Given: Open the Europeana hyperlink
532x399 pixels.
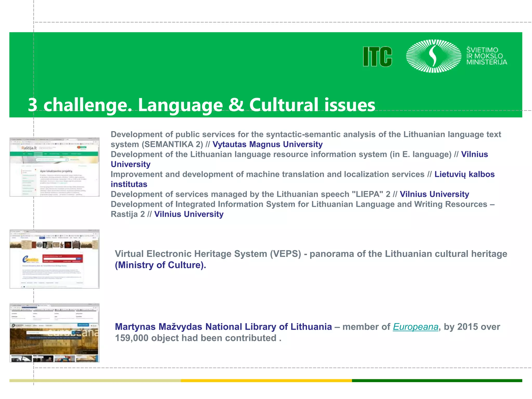Looking at the screenshot, I should [415, 327].
